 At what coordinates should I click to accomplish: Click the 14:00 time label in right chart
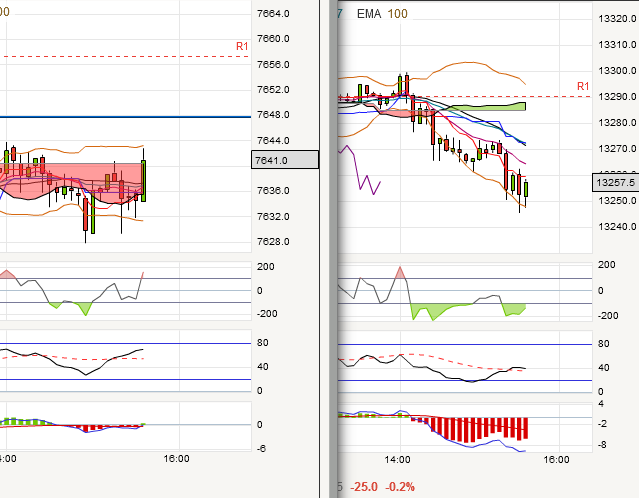397,460
